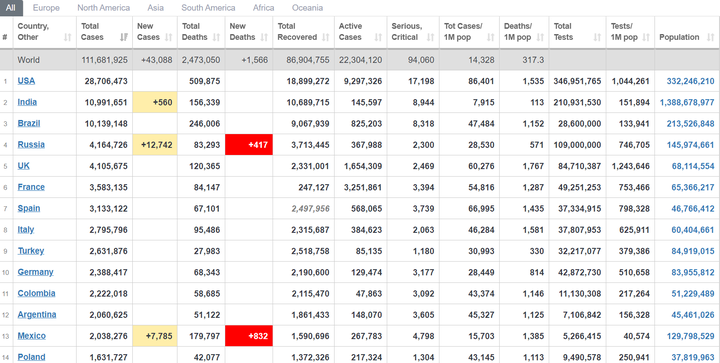Open Spain population link 46,766,412

click(x=693, y=208)
